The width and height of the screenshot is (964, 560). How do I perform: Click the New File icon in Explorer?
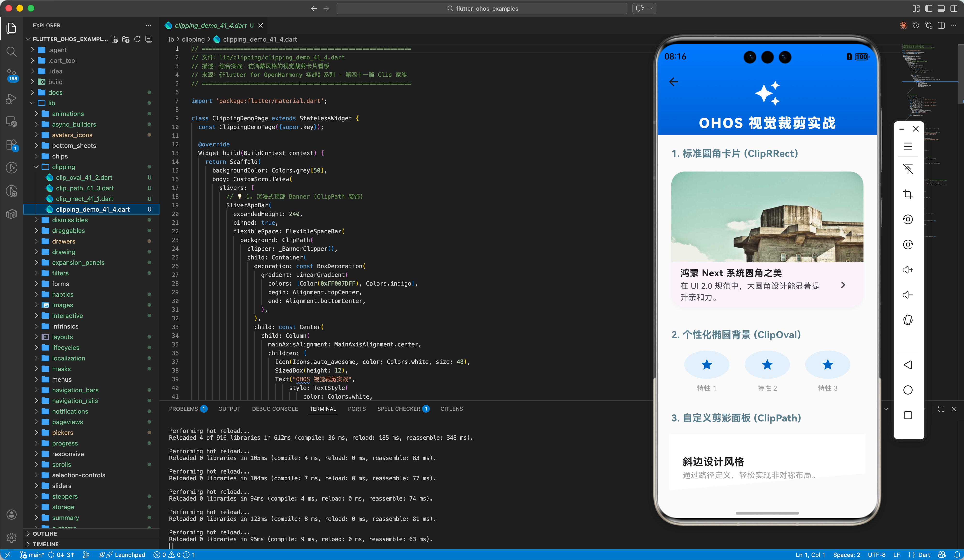(x=114, y=39)
